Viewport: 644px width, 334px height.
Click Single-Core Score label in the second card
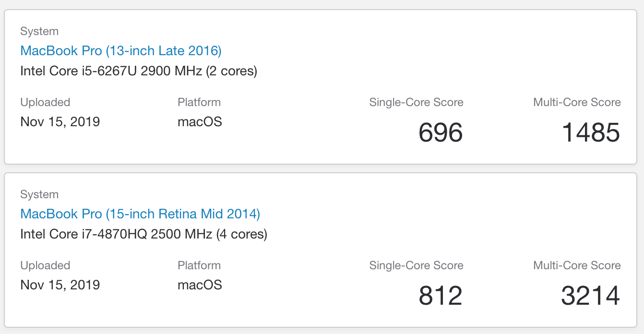pyautogui.click(x=416, y=266)
